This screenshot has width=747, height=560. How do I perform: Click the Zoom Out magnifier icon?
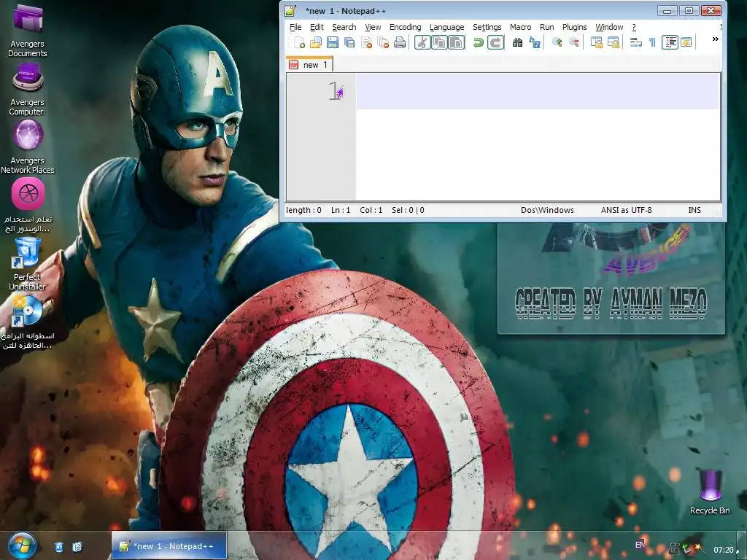573,43
